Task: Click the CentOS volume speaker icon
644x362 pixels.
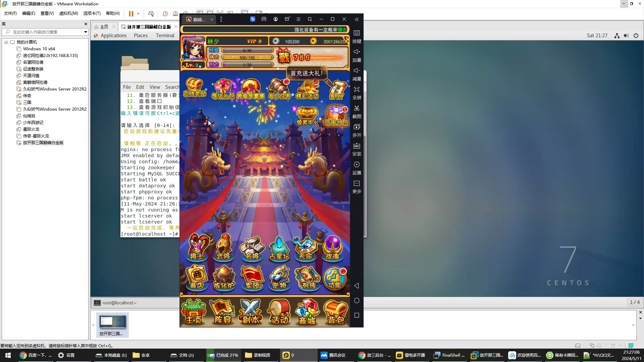Action: pyautogui.click(x=626, y=36)
